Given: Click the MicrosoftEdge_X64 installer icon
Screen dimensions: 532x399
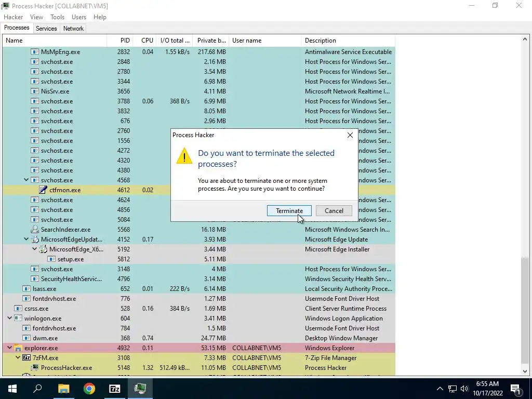Looking at the screenshot, I should [x=43, y=249].
